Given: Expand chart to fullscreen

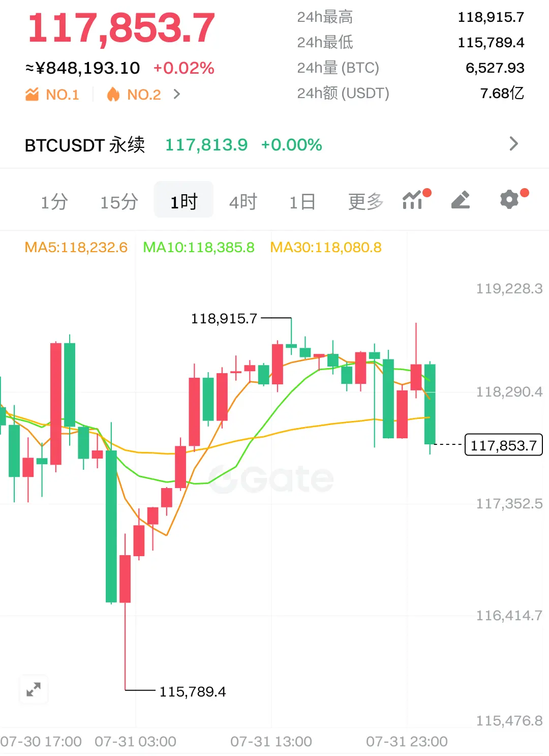Looking at the screenshot, I should click(34, 689).
